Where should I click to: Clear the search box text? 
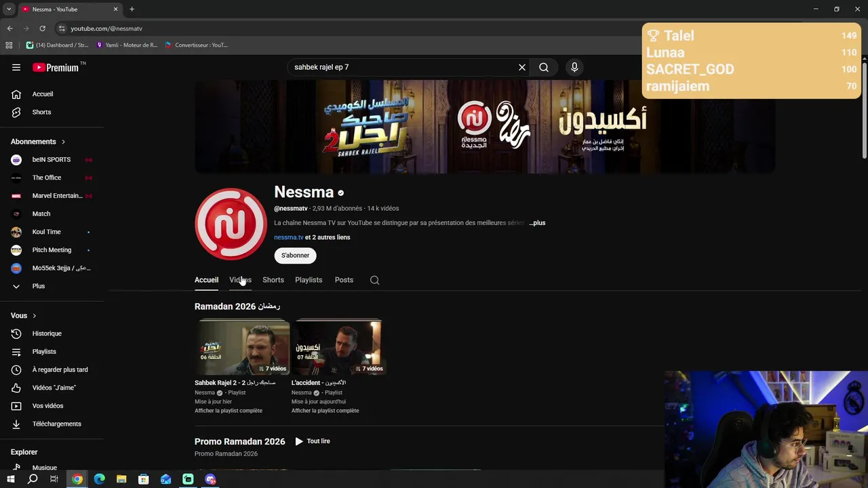(522, 67)
